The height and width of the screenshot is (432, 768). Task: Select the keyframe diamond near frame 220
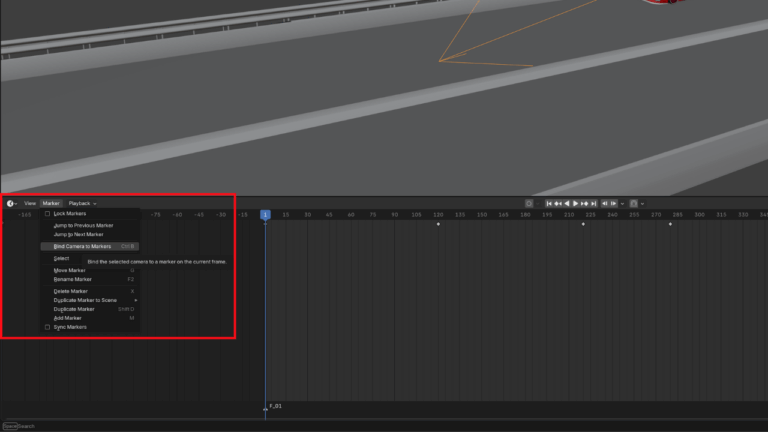[583, 224]
